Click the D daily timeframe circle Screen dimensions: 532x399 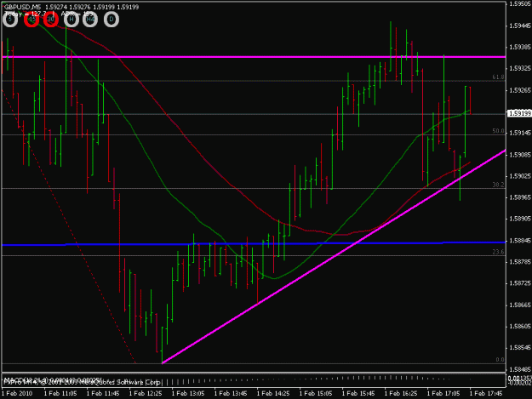(112, 20)
